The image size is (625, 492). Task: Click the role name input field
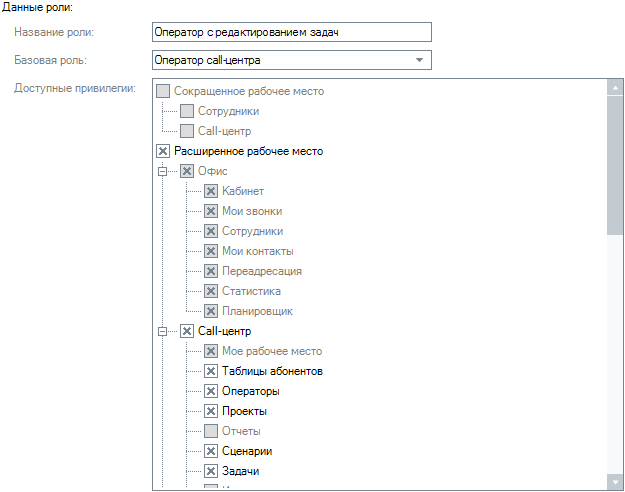tap(290, 33)
